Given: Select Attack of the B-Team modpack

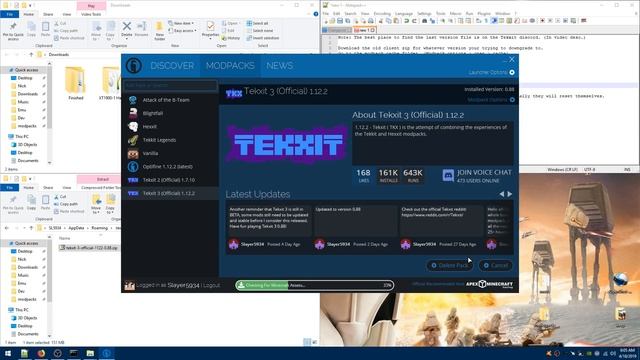Looking at the screenshot, I should pyautogui.click(x=170, y=100).
